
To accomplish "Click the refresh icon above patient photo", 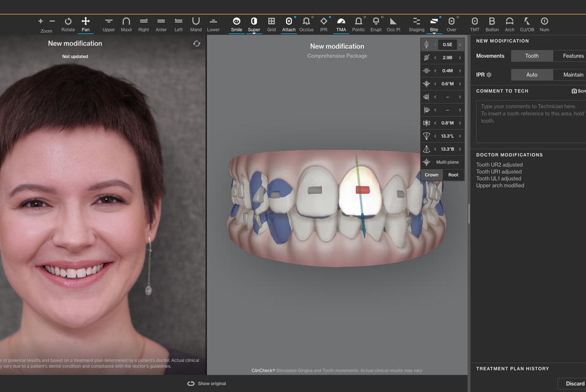I will [x=197, y=44].
